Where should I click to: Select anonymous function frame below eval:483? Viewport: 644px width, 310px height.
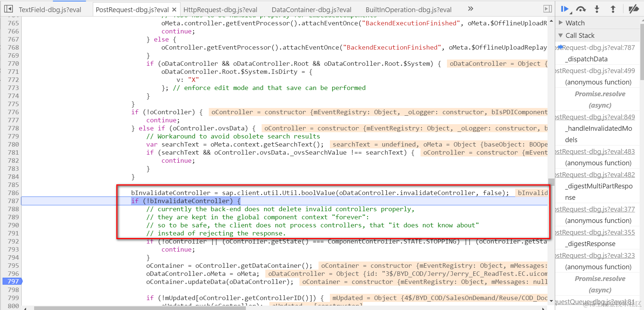[x=598, y=163]
